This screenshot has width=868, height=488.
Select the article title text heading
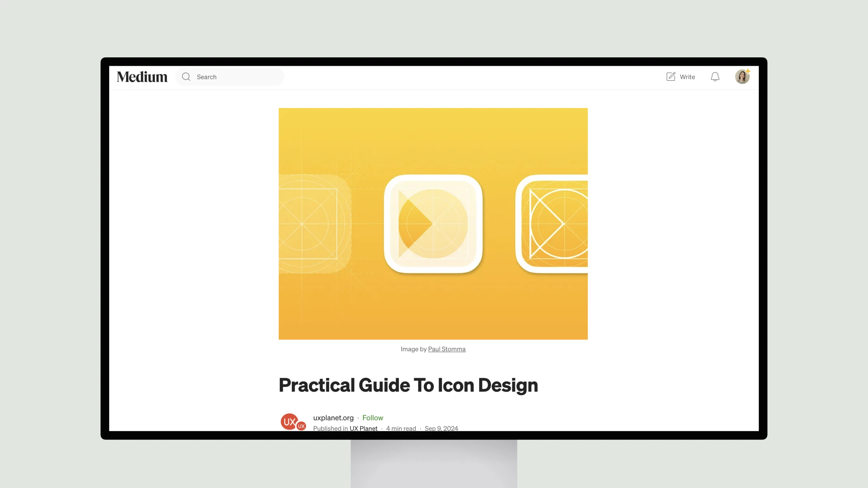(408, 384)
